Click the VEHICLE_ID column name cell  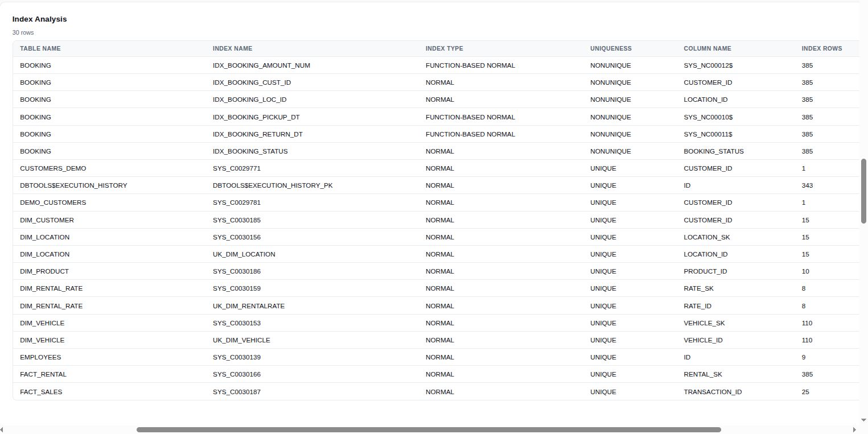coord(703,340)
